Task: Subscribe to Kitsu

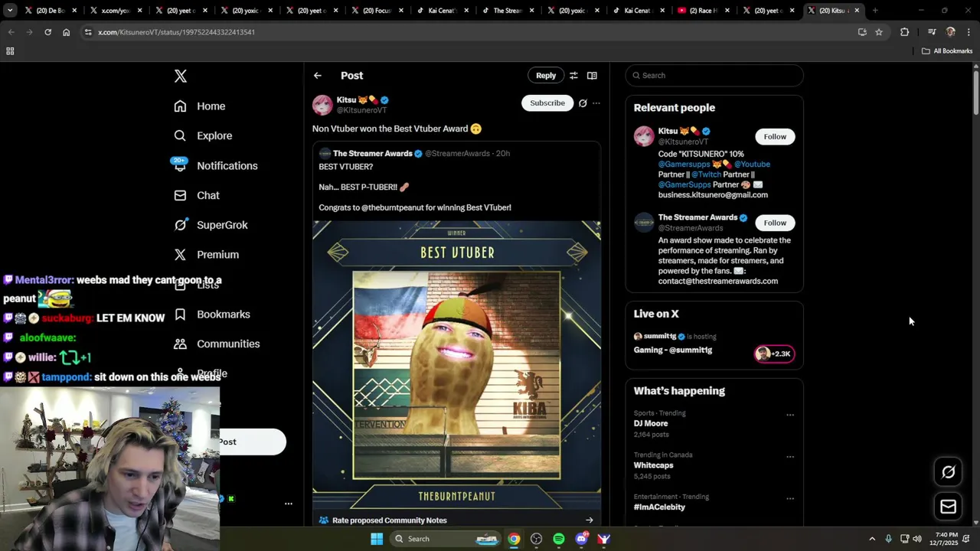Action: point(547,103)
